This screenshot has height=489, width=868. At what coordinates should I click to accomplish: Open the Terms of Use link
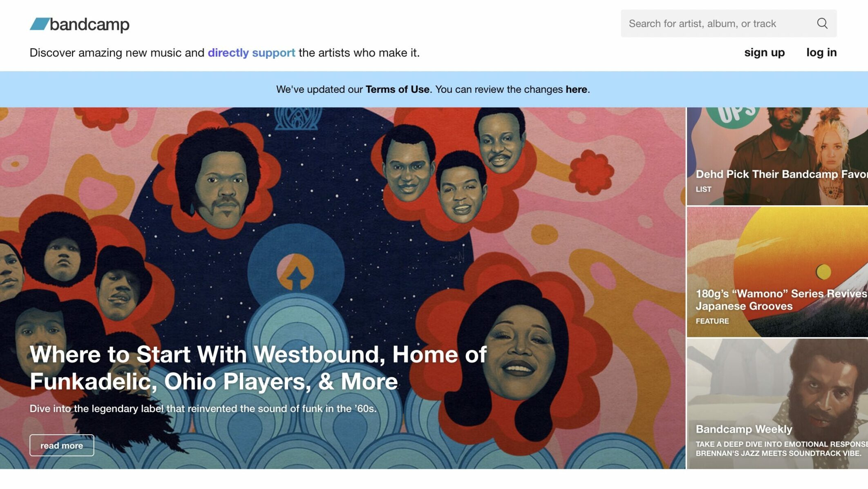pyautogui.click(x=397, y=89)
